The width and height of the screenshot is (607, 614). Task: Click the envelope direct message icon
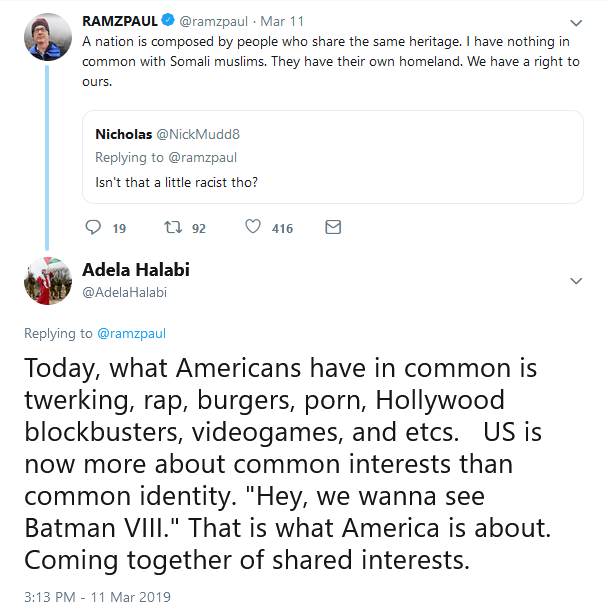[x=333, y=228]
